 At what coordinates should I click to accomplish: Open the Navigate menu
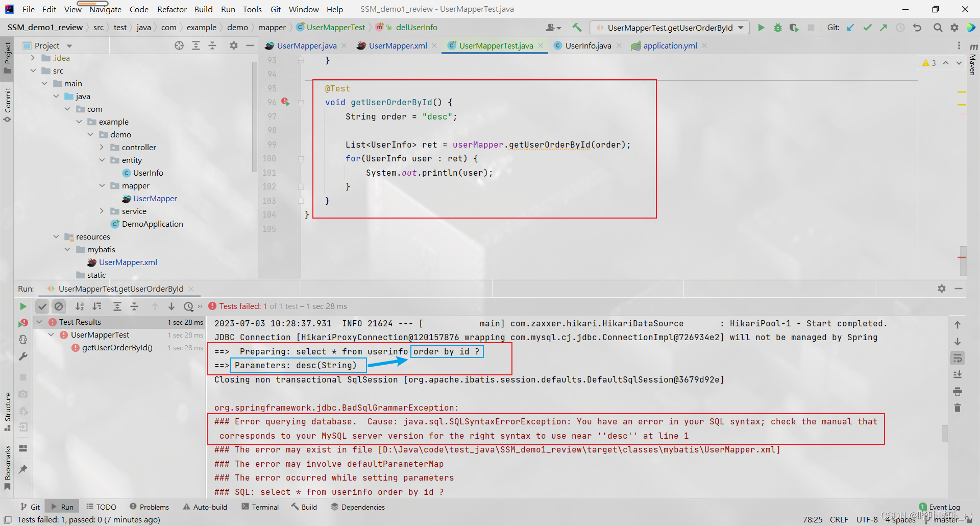pos(105,9)
